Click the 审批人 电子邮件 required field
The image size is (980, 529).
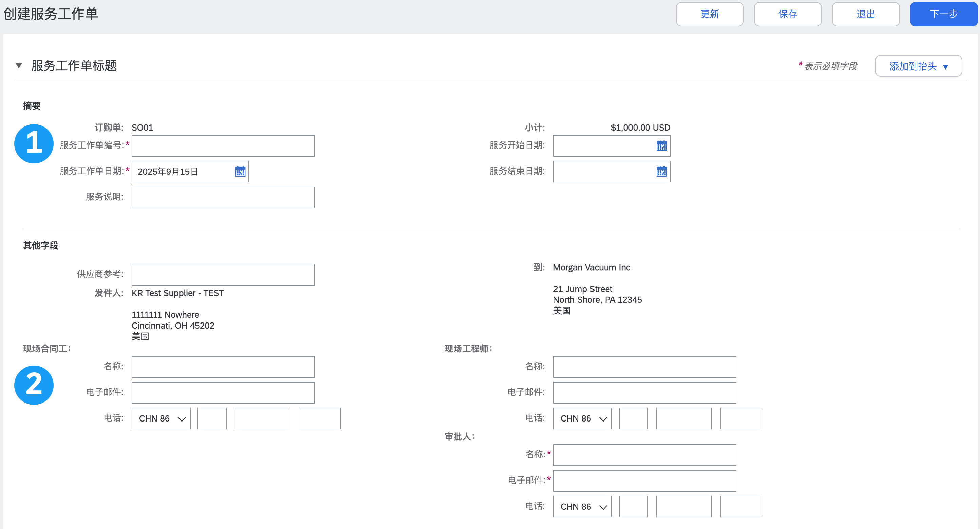pos(644,481)
